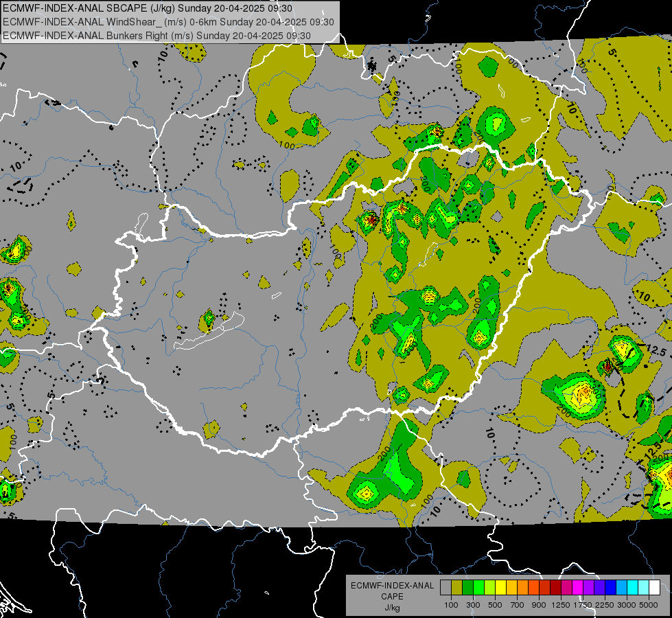Click the legend value 700
This screenshot has width=672, height=618.
pyautogui.click(x=518, y=605)
